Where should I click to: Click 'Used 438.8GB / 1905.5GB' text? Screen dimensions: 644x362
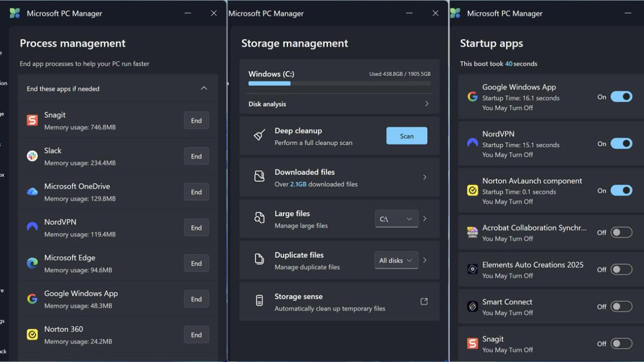[400, 74]
